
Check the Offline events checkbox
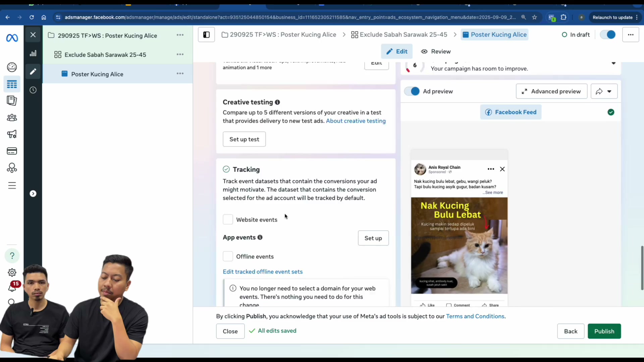pos(228,256)
